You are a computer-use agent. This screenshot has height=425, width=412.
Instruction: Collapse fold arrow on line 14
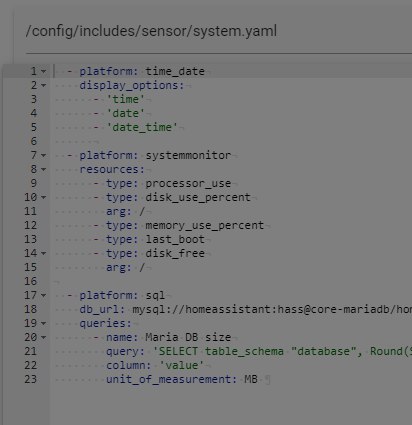[43, 253]
